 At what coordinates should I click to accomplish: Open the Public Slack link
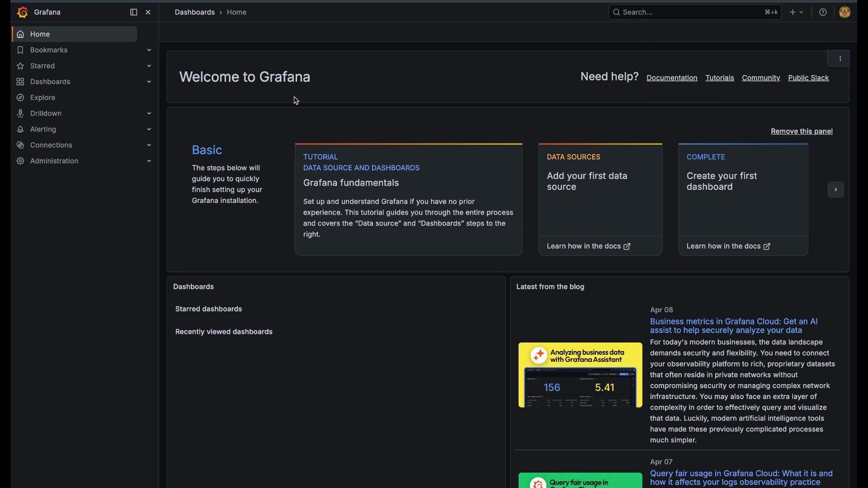point(809,78)
